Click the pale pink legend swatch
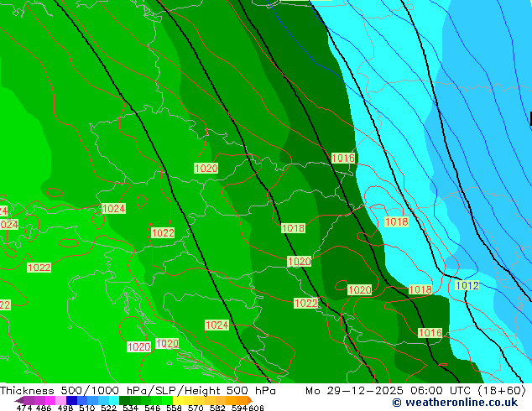The width and height of the screenshot is (532, 411). (x=60, y=400)
